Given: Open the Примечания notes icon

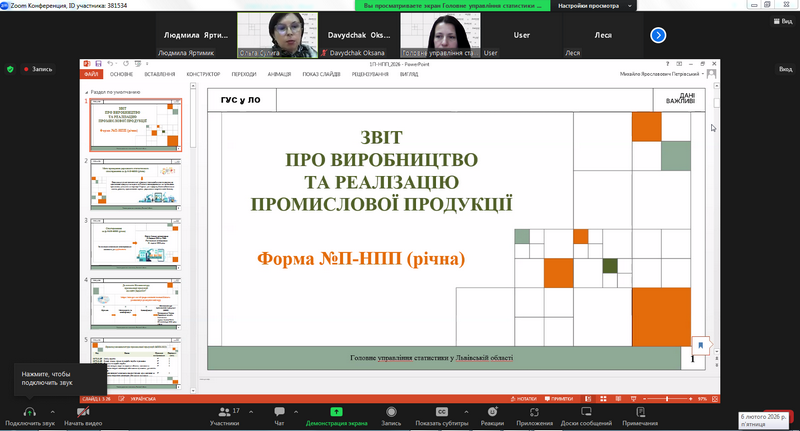Looking at the screenshot, I should point(640,412).
